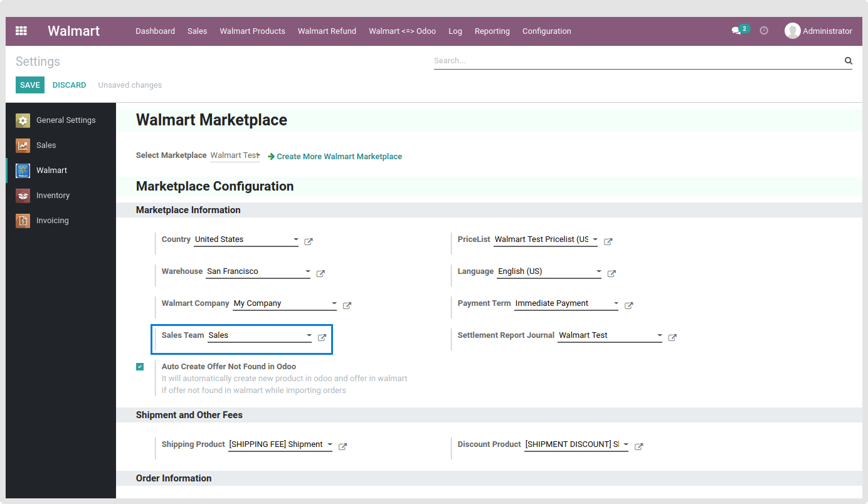Open external link beside Settlement Report Journal

[x=672, y=337]
